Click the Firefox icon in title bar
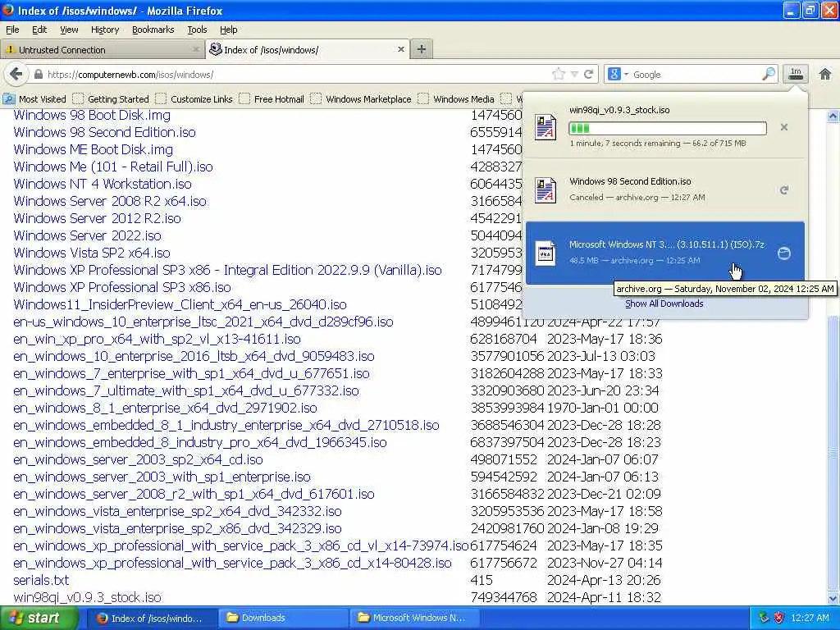This screenshot has height=630, width=840. click(x=8, y=10)
